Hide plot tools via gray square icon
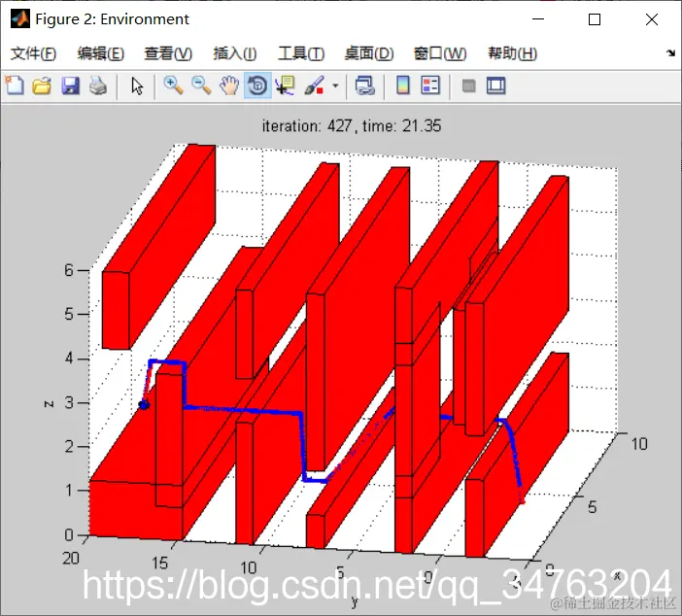 pos(468,86)
